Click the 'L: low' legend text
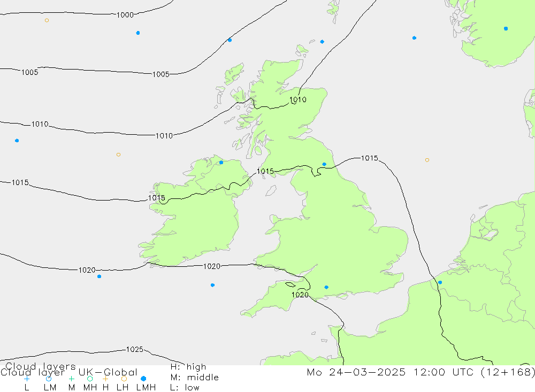The image size is (535, 392). tap(184, 388)
